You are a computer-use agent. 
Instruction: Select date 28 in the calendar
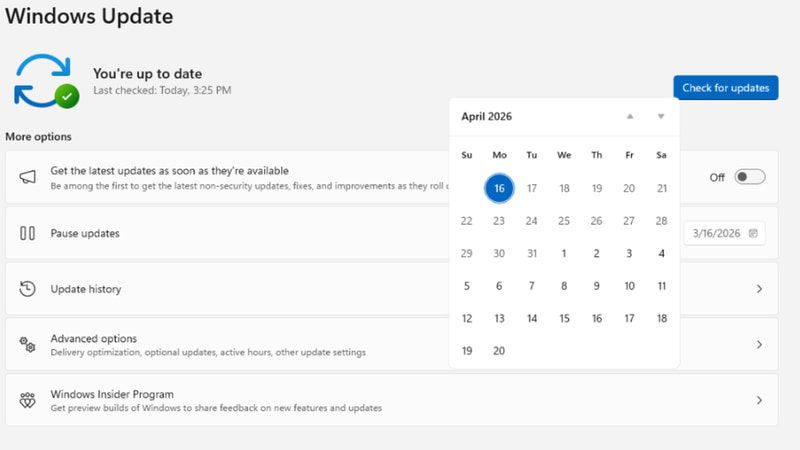tap(662, 221)
